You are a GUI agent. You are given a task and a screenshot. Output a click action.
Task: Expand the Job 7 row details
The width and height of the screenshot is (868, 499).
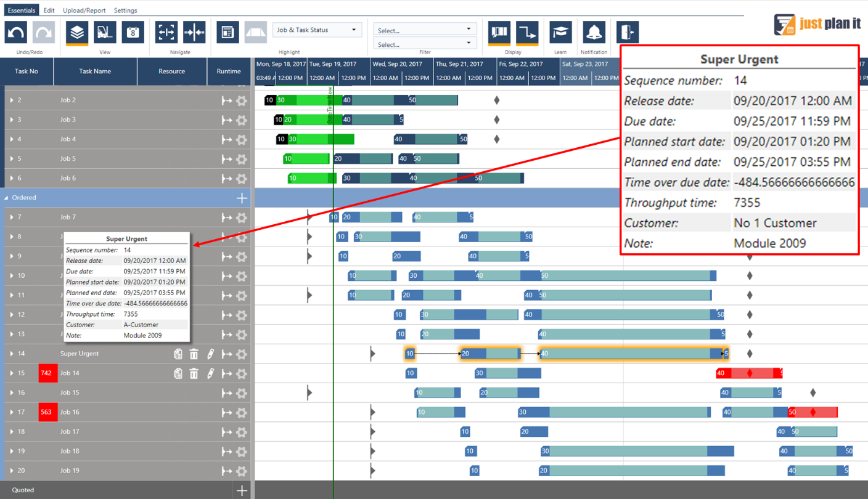[11, 217]
